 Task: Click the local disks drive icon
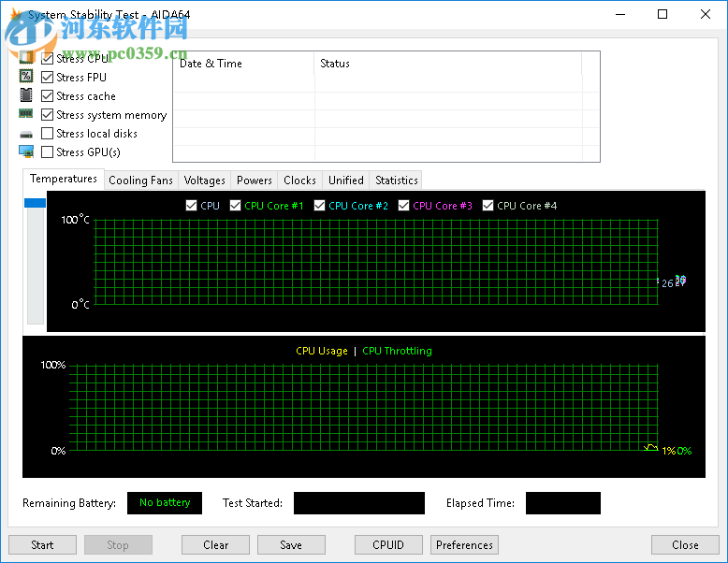(26, 134)
